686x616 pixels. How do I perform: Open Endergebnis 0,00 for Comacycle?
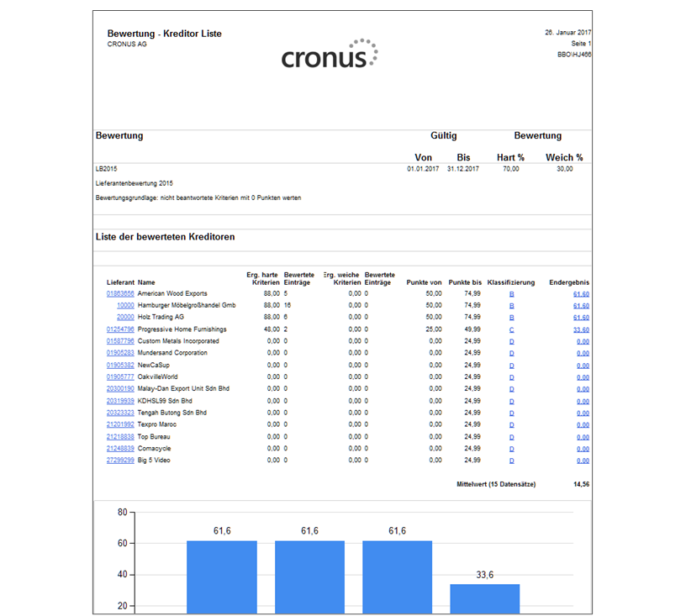click(583, 450)
